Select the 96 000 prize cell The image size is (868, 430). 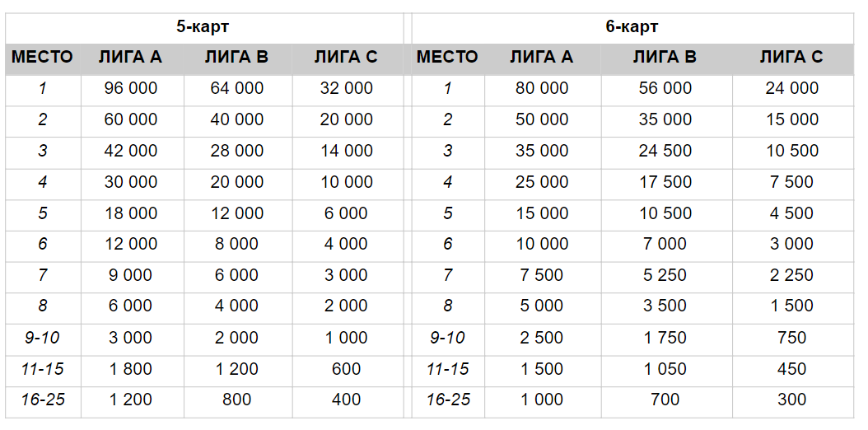pos(131,88)
